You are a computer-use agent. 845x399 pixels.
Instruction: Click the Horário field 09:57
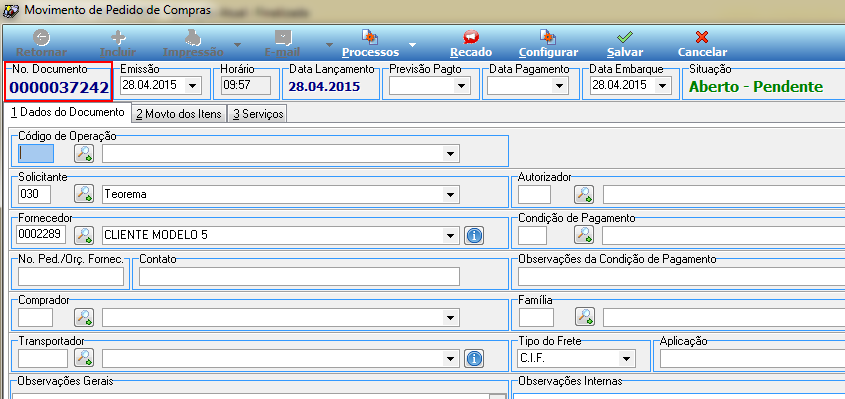click(246, 85)
